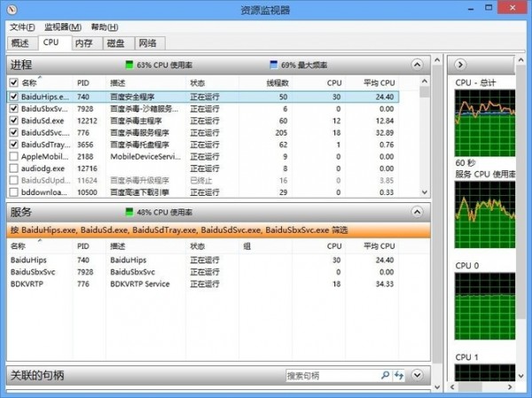Screen dimensions: 532x398
Task: Click the graph pane horizontal scroll-right arrow
Action: click(x=510, y=387)
